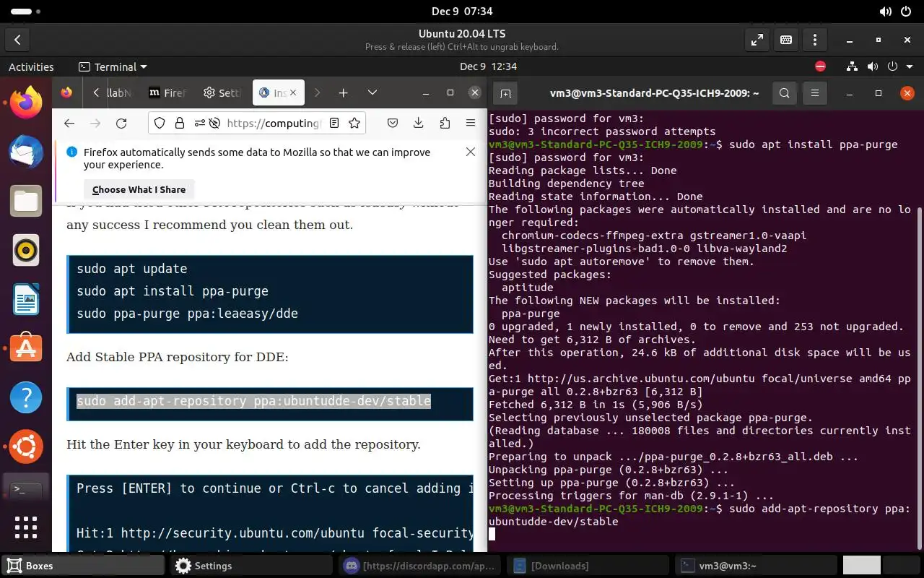924x578 pixels.
Task: Save the page to Pocket
Action: pyautogui.click(x=393, y=123)
